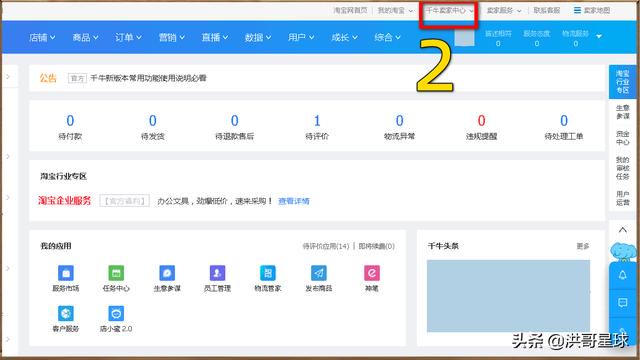Viewport: 640px width, 360px height.
Task: Open the pink 神笔 app icon
Action: click(372, 273)
